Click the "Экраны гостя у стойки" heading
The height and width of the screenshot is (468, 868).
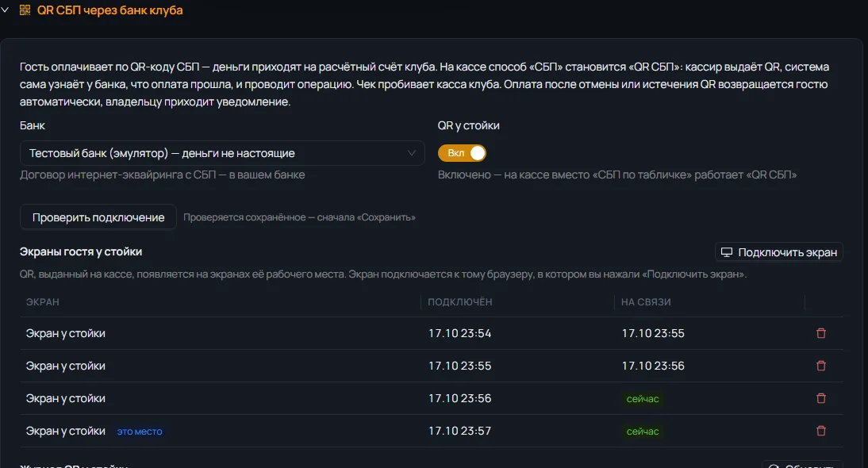(x=81, y=251)
